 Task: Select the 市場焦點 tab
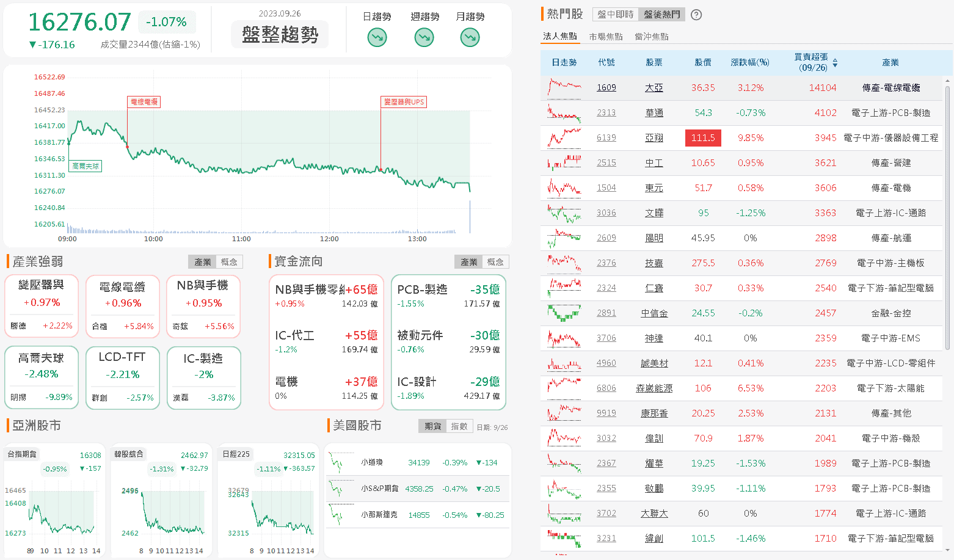point(606,37)
